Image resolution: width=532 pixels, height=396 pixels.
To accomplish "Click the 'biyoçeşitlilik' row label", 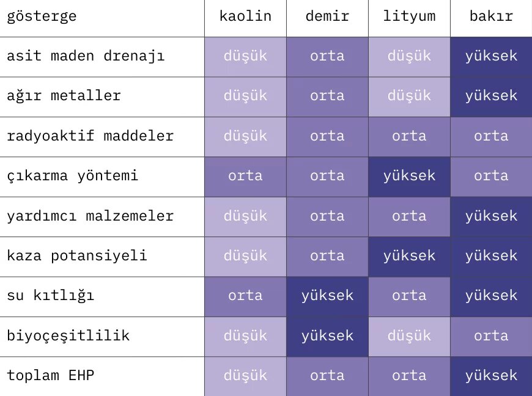I will pyautogui.click(x=68, y=335).
